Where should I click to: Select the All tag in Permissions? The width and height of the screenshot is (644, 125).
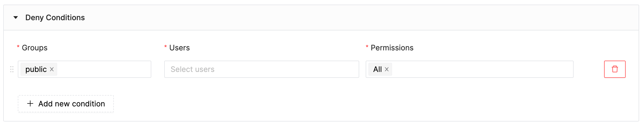[x=377, y=69]
